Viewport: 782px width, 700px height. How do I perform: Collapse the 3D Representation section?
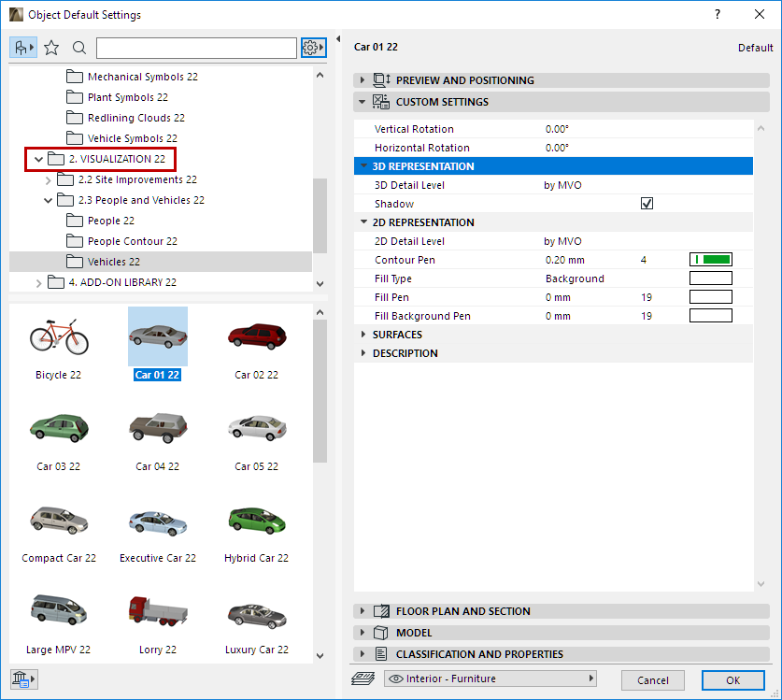(364, 166)
